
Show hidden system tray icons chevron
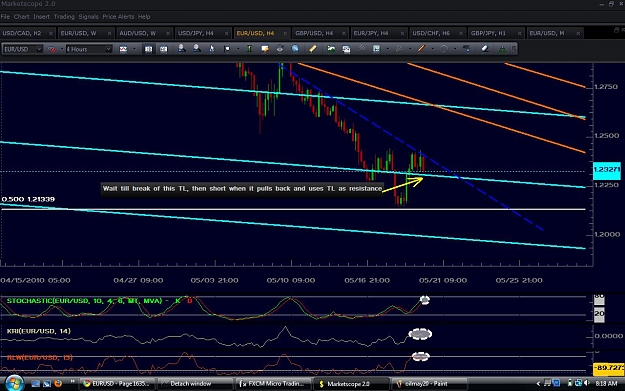pyautogui.click(x=538, y=383)
